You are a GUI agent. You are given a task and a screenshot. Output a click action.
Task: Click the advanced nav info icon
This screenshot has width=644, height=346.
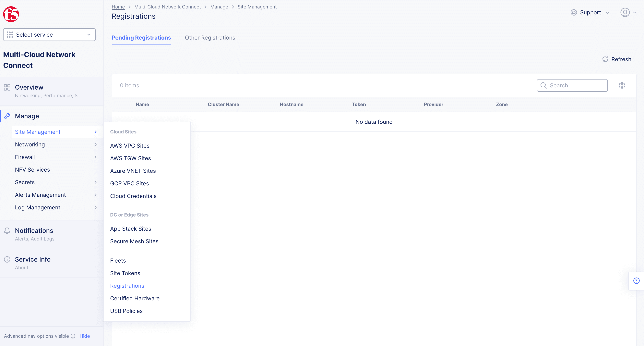[x=73, y=336]
